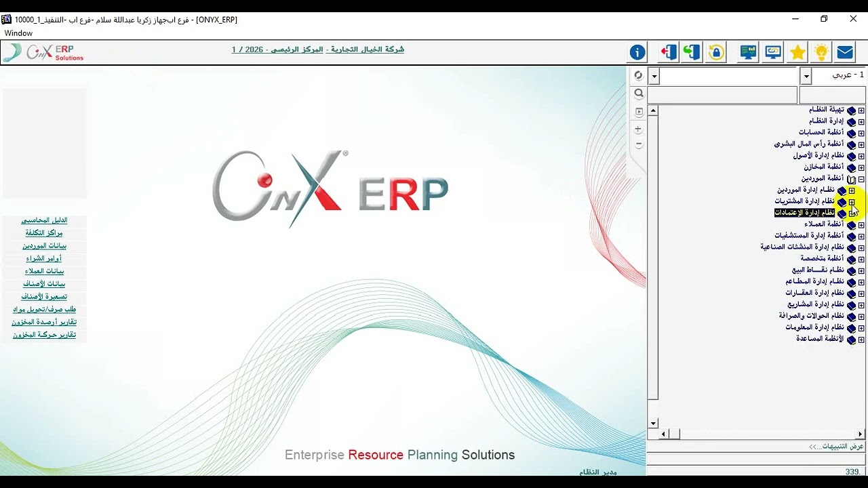Click the book icon beside أنظمة المخازن
Viewport: 868px width, 488px height.
(x=851, y=167)
